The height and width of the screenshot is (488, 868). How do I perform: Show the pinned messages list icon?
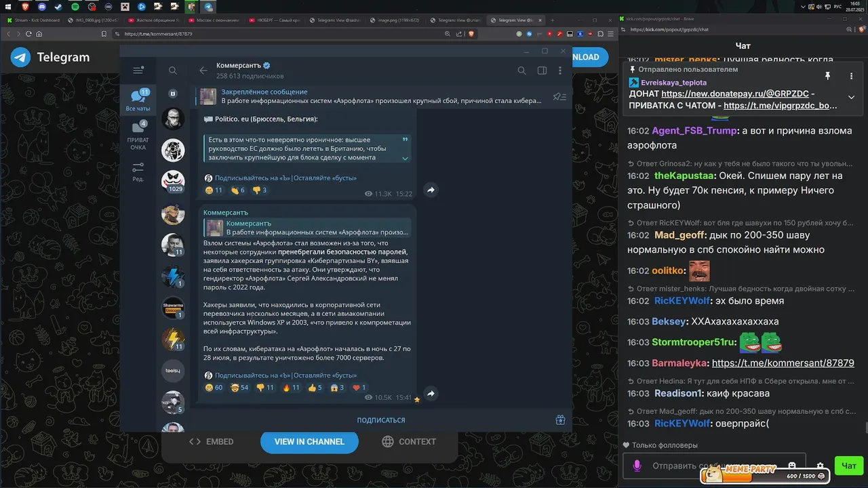[x=559, y=96]
